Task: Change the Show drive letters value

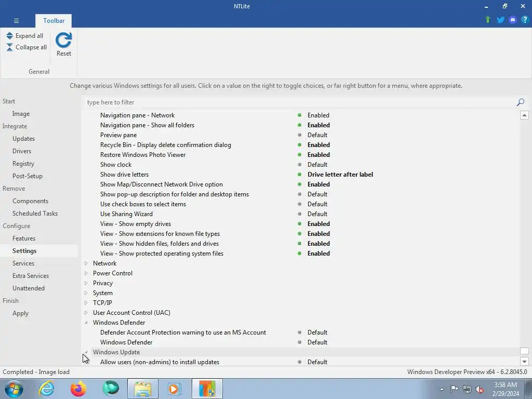Action: coord(340,175)
